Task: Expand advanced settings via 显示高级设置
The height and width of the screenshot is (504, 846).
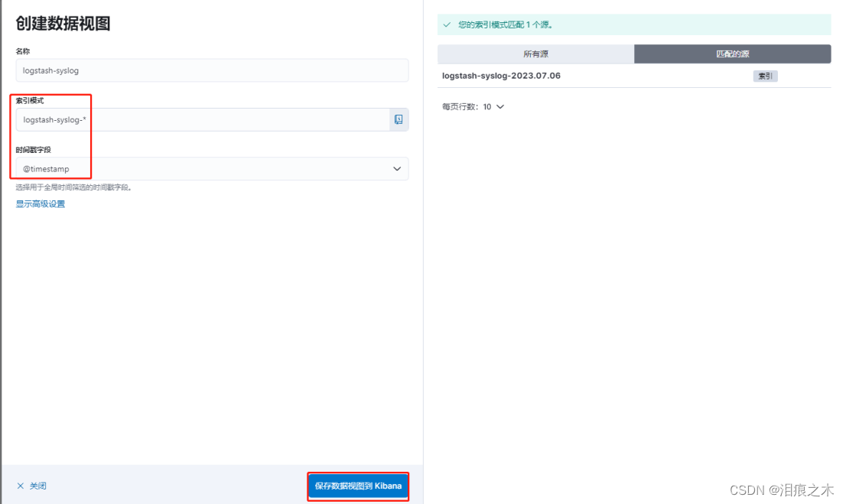Action: (x=39, y=204)
